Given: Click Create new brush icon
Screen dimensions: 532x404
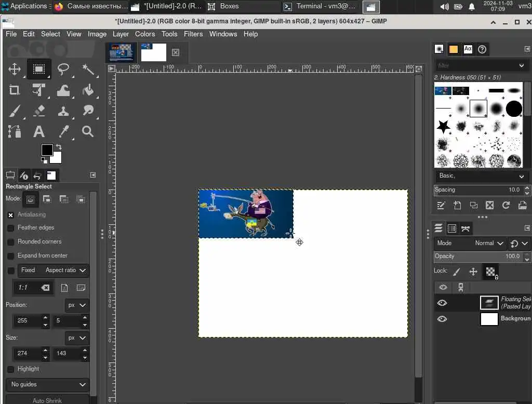Looking at the screenshot, I should coord(457,205).
